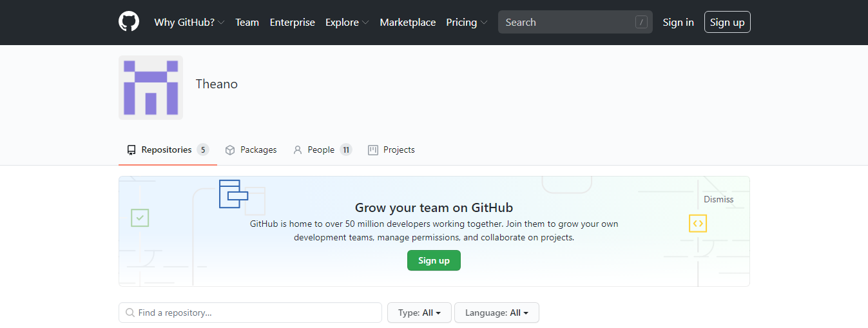Viewport: 868px width, 328px height.
Task: Switch to the People tab
Action: click(x=322, y=150)
